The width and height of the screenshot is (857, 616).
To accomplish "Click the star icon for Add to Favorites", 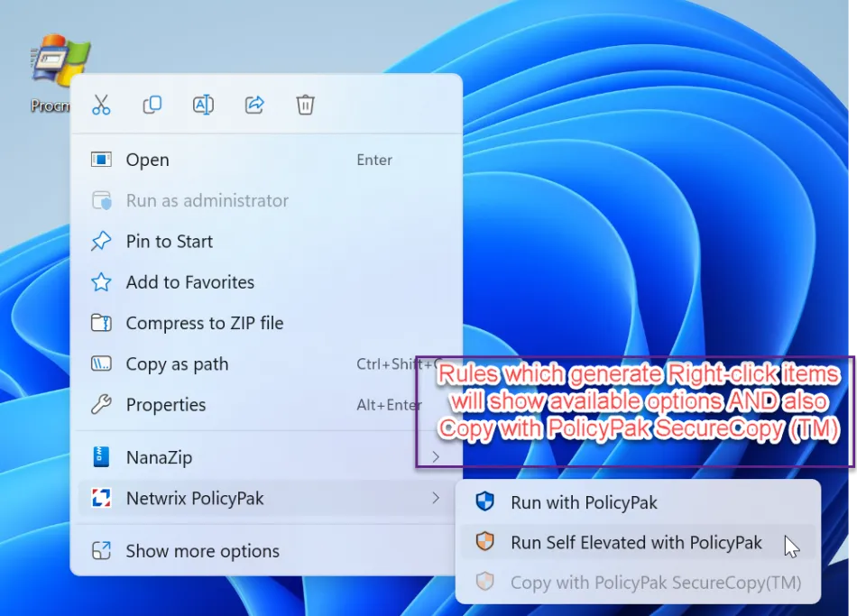I will pos(101,282).
